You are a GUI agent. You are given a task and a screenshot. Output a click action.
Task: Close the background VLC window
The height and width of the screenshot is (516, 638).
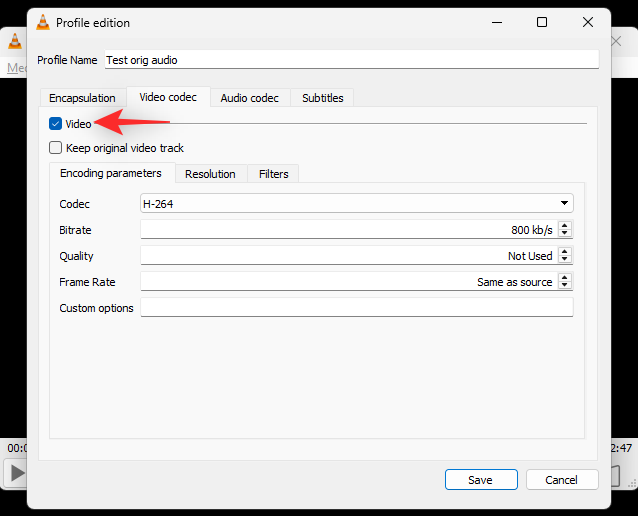tap(616, 41)
